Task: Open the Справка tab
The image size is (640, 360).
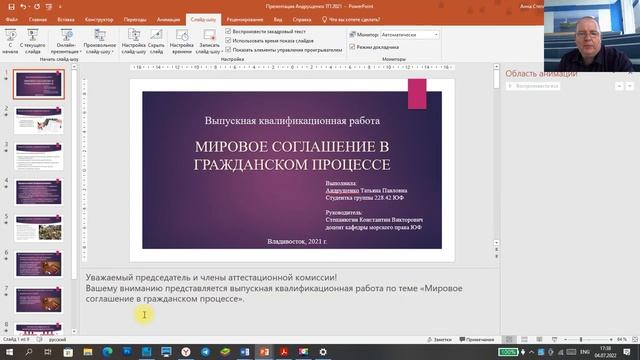Action: [x=302, y=19]
